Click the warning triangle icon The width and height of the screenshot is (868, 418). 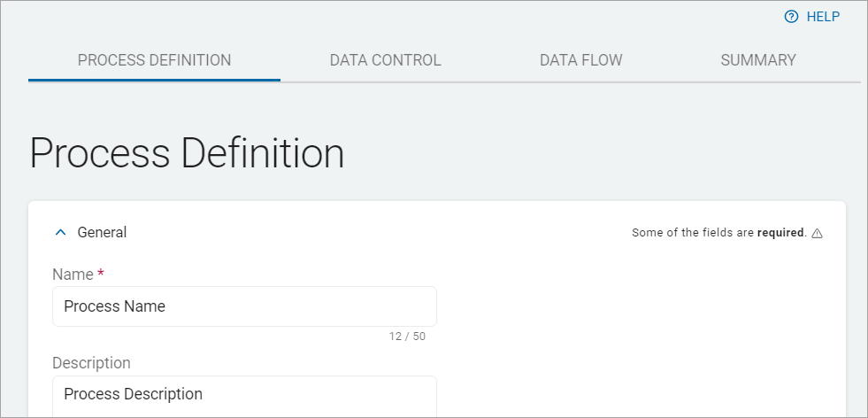click(x=817, y=234)
